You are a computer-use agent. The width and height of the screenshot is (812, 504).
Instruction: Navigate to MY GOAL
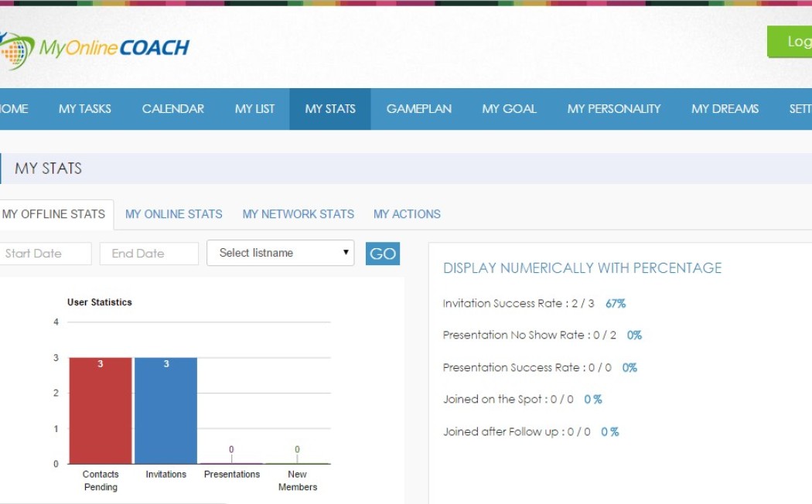[x=509, y=109]
